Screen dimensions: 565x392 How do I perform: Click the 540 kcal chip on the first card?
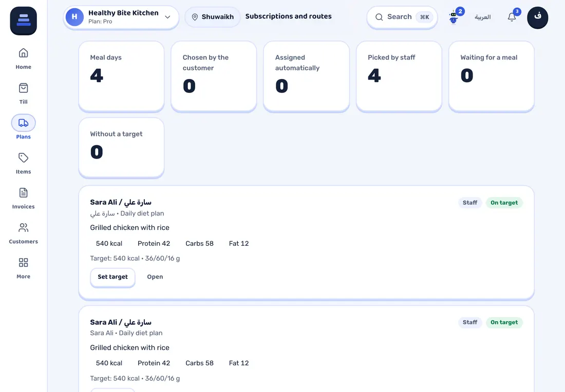click(109, 243)
